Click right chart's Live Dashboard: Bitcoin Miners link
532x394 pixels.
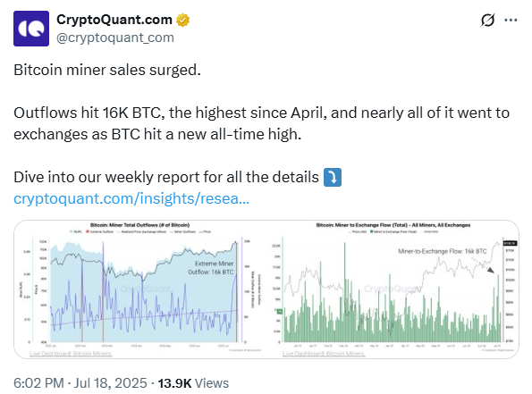coord(324,354)
